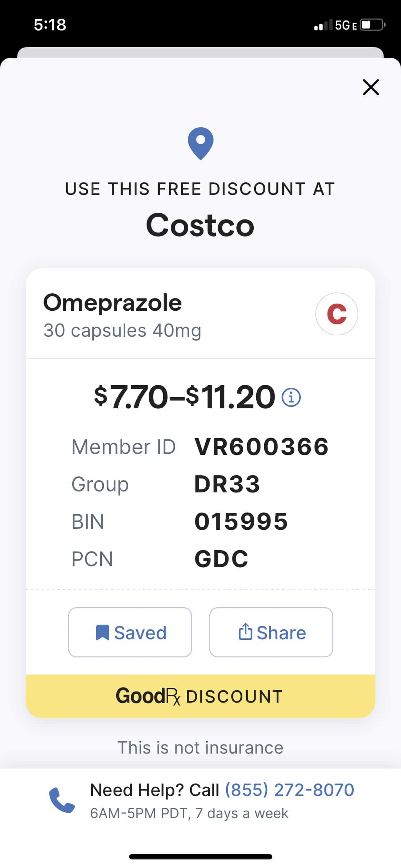Select the Member ID value VR600366
The image size is (401, 868).
click(261, 446)
